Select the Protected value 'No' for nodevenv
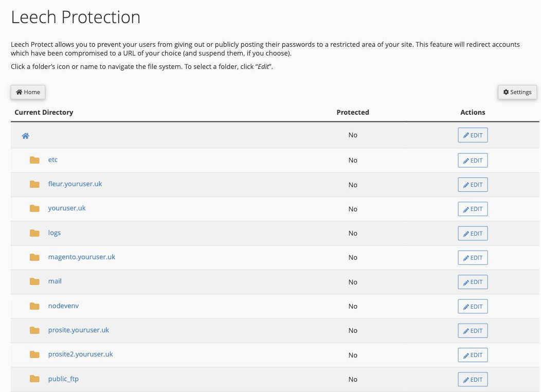The width and height of the screenshot is (541, 392). (x=353, y=306)
